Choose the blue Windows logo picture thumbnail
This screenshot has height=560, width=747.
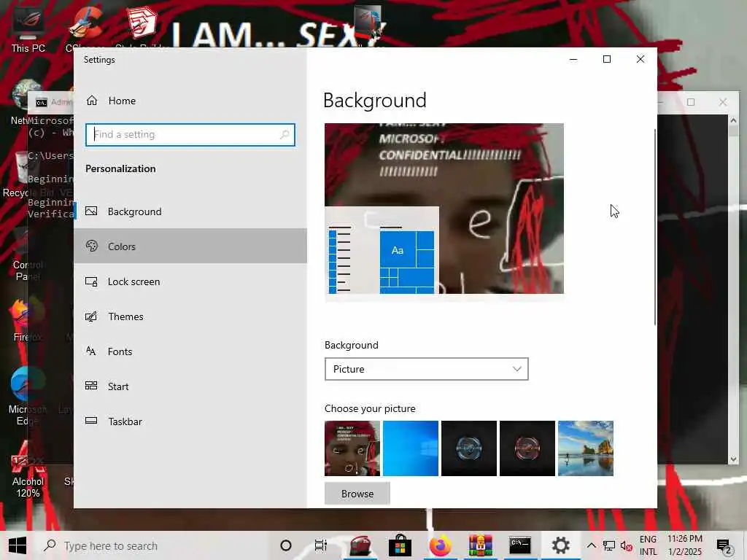[411, 448]
